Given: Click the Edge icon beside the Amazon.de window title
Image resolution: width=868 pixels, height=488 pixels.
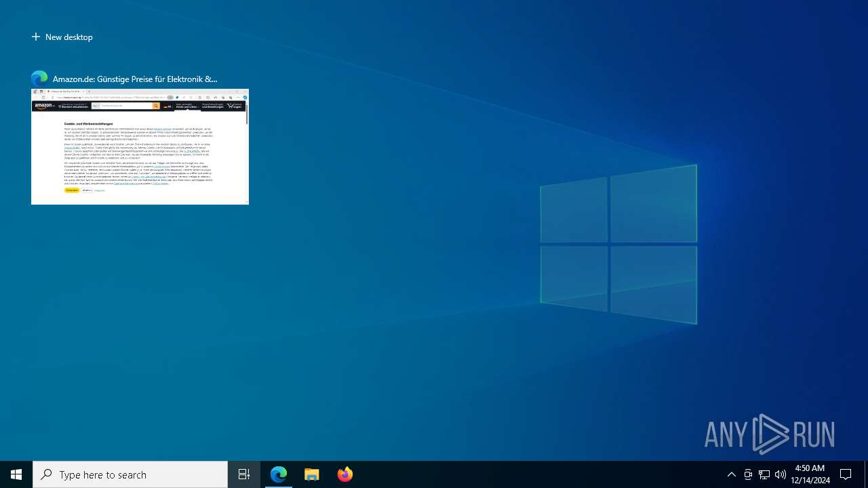Looking at the screenshot, I should pos(39,79).
